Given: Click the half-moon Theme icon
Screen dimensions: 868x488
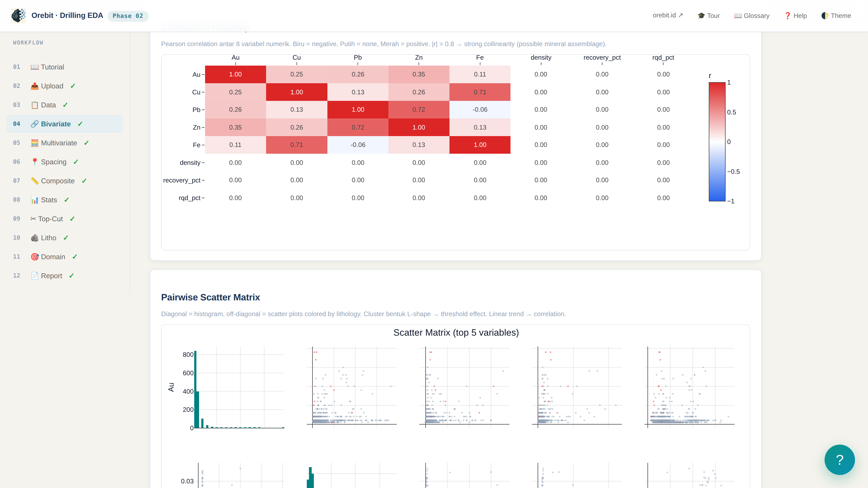Looking at the screenshot, I should (x=825, y=16).
